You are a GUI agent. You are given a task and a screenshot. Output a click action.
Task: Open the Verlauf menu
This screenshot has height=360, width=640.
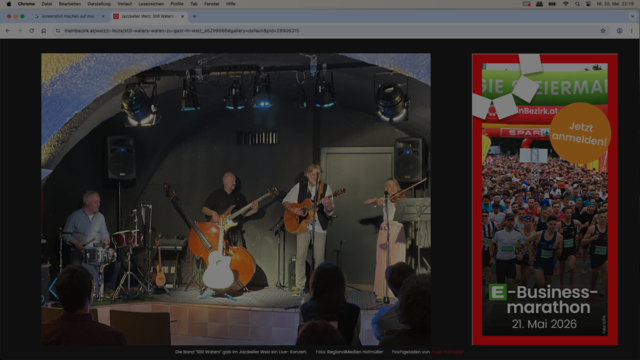pyautogui.click(x=124, y=4)
